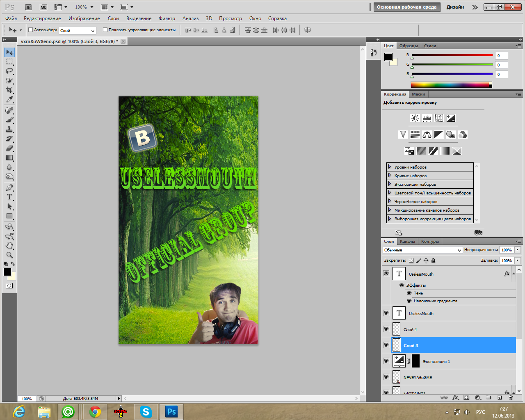525x420 pixels.
Task: Expand Черно-белое наборов presets
Action: click(x=390, y=201)
